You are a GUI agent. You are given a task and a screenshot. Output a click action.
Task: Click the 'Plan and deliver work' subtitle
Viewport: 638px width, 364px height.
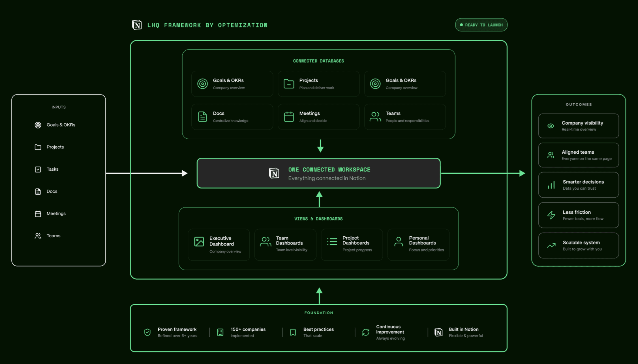[317, 88]
